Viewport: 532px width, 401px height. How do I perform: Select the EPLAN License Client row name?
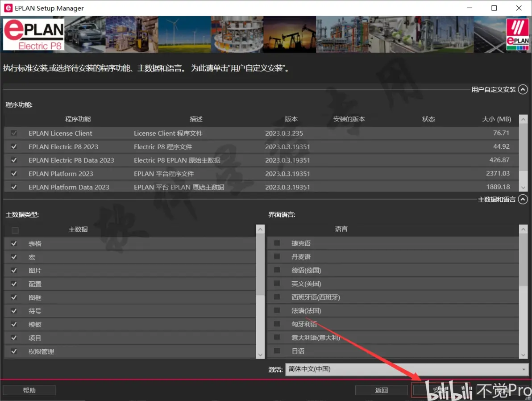[60, 134]
